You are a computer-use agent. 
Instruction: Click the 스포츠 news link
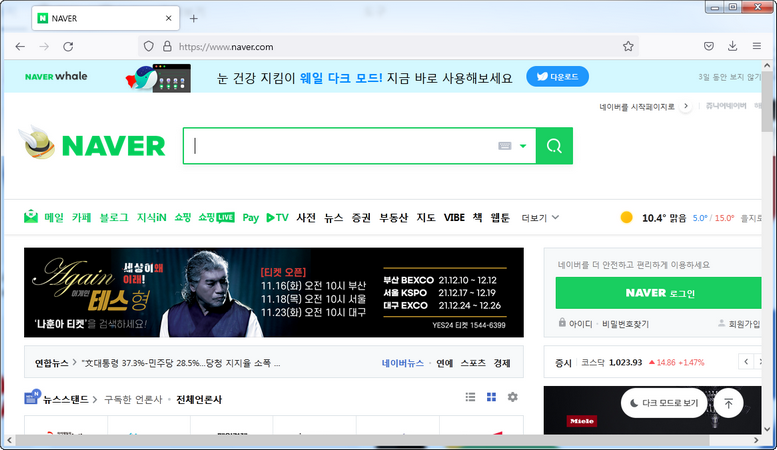point(473,363)
